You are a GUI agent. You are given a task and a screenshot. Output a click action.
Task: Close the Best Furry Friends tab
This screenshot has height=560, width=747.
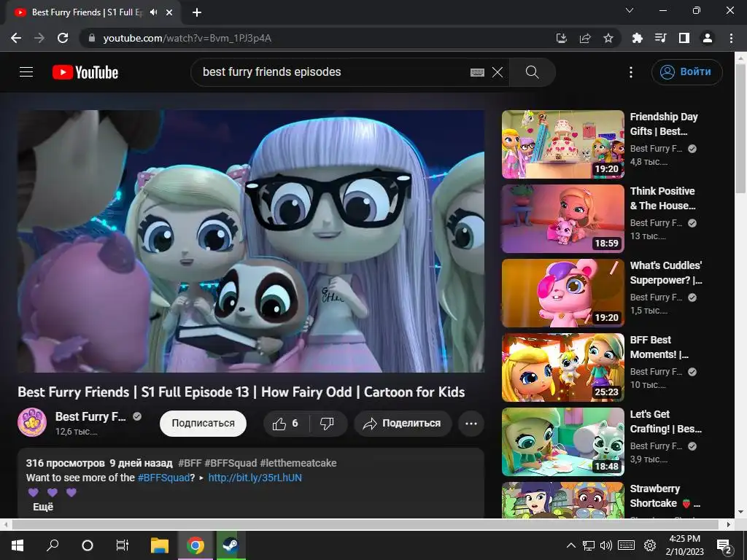(169, 12)
